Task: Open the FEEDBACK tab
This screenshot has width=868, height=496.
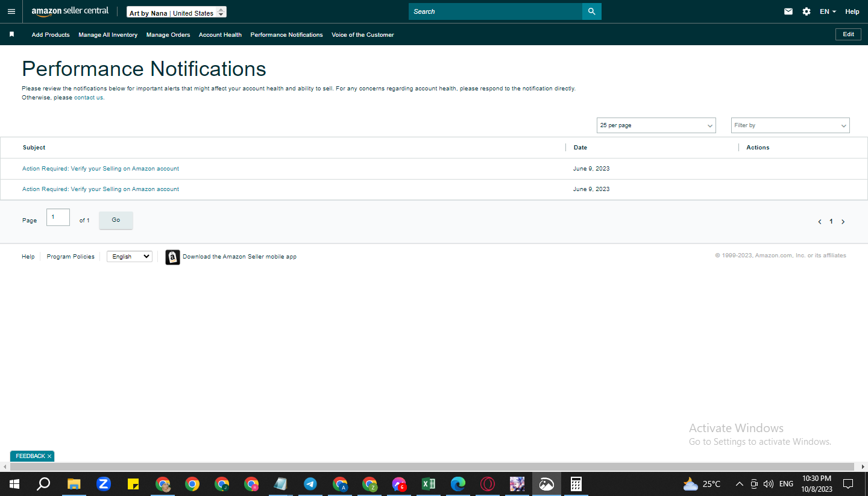Action: (x=30, y=456)
